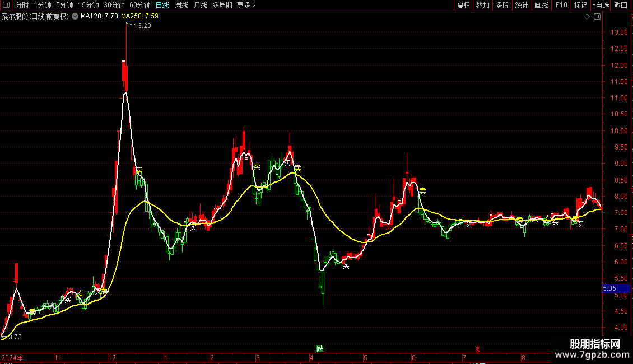Screen dimensions: 633x364
Task: Click the blue 5.05 price tag on axis
Action: (616, 288)
